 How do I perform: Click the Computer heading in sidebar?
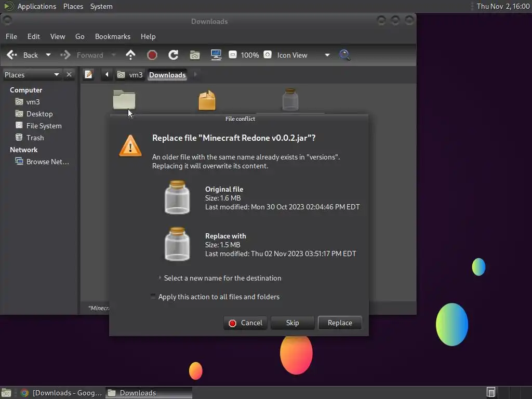pos(26,90)
